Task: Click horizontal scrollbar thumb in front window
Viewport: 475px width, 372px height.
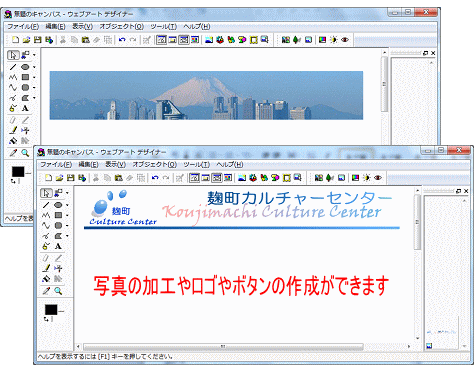Action: tap(223, 347)
